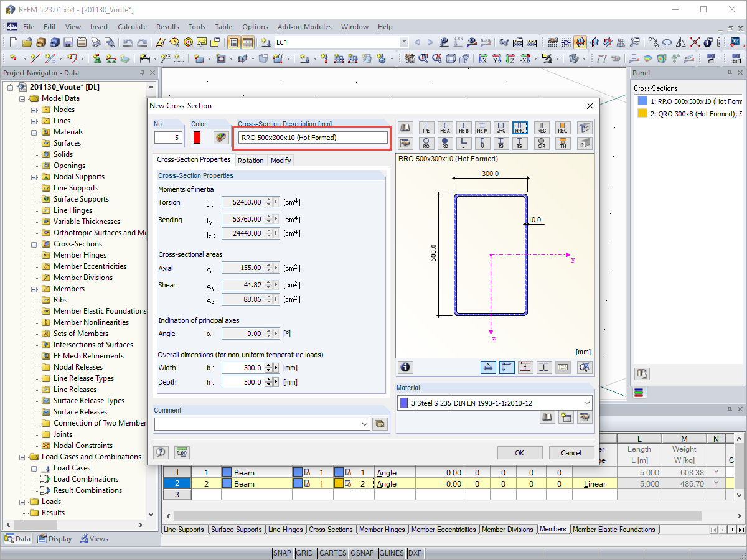Toggle the Project Navigator toolbar button
The image size is (747, 560).
pyautogui.click(x=233, y=42)
